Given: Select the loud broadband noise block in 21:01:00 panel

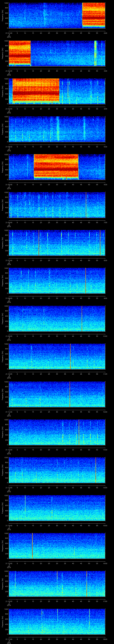Looking at the screenshot, I should click(94, 15).
